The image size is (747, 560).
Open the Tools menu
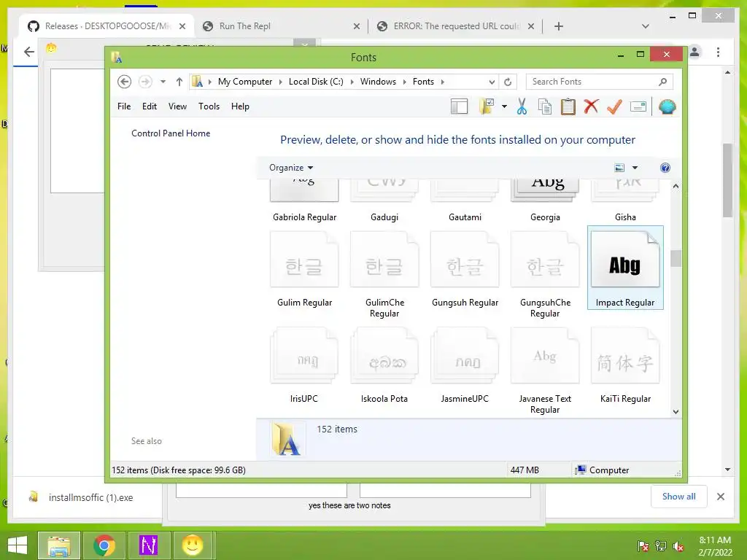coord(209,106)
